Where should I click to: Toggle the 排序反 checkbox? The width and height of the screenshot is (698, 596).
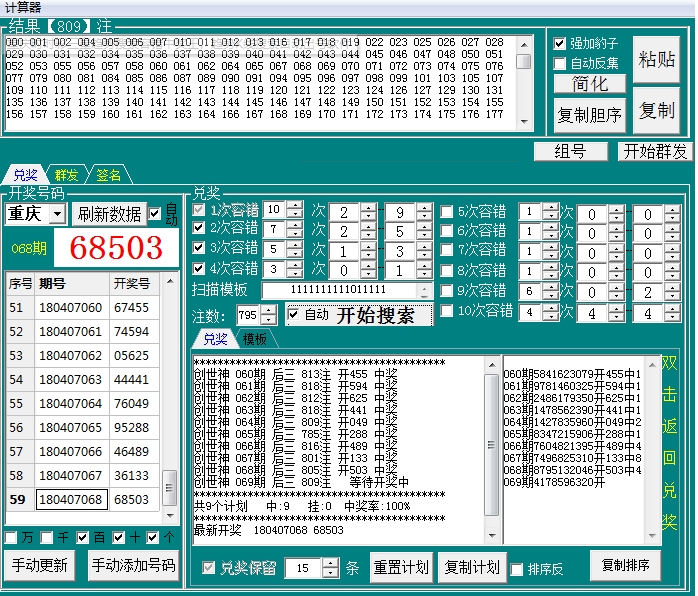[x=517, y=569]
